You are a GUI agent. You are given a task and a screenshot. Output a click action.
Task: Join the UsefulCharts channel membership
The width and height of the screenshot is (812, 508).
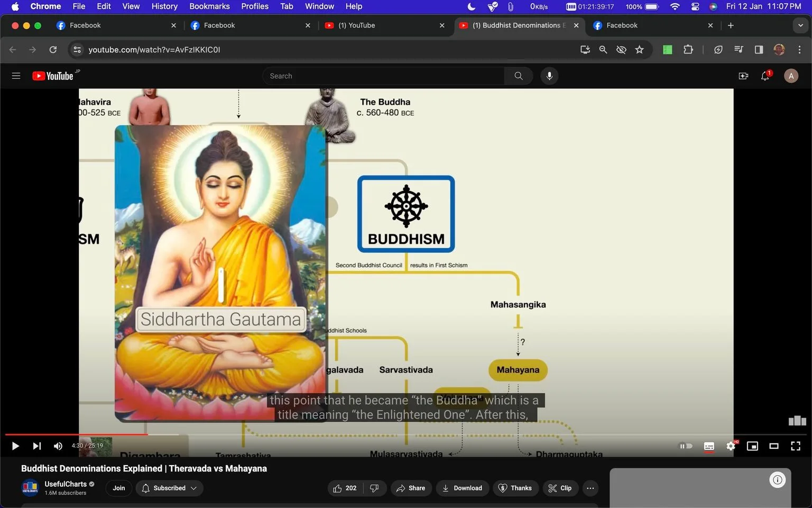pyautogui.click(x=119, y=488)
